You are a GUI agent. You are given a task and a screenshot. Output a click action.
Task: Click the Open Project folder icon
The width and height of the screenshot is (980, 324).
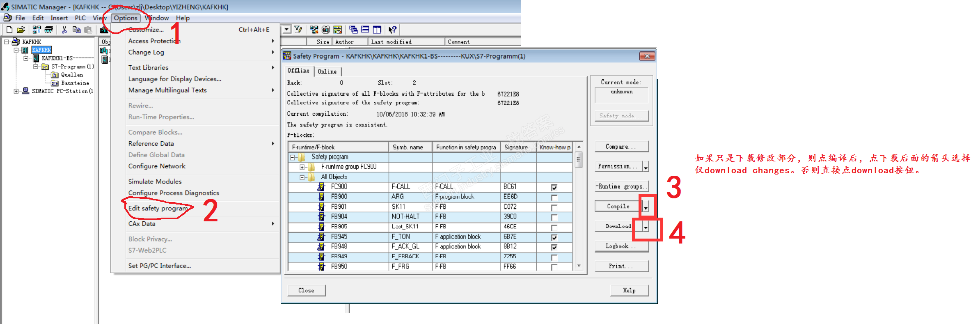tap(21, 30)
